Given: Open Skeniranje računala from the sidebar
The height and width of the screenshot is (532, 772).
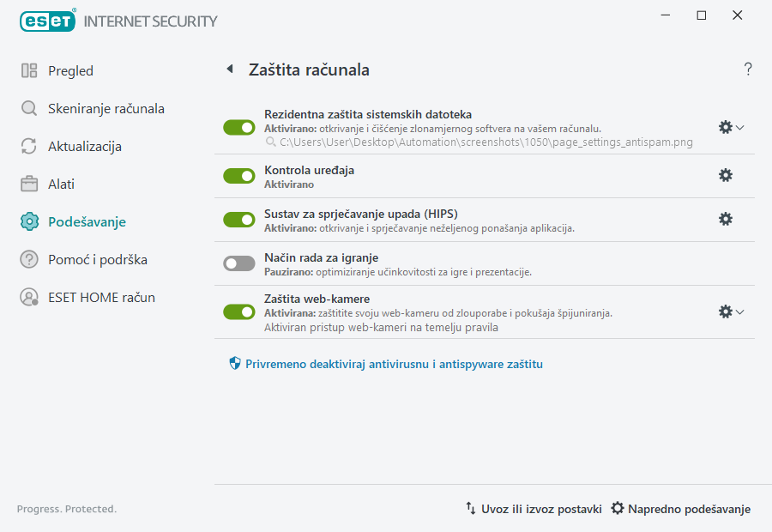Looking at the screenshot, I should pos(29,108).
